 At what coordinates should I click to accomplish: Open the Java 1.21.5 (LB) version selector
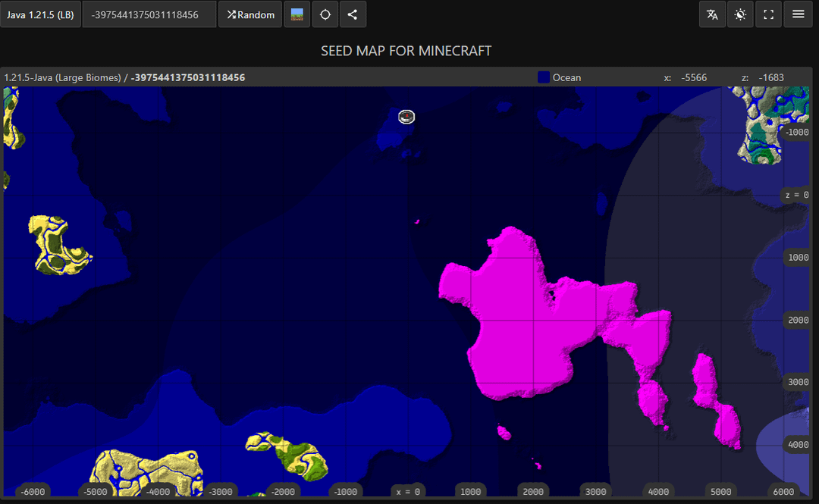(40, 14)
